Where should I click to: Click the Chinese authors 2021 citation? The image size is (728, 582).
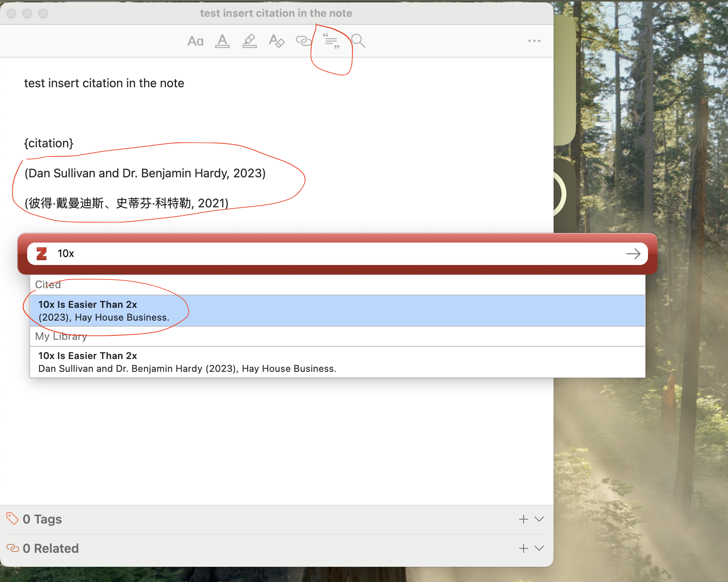(x=126, y=203)
